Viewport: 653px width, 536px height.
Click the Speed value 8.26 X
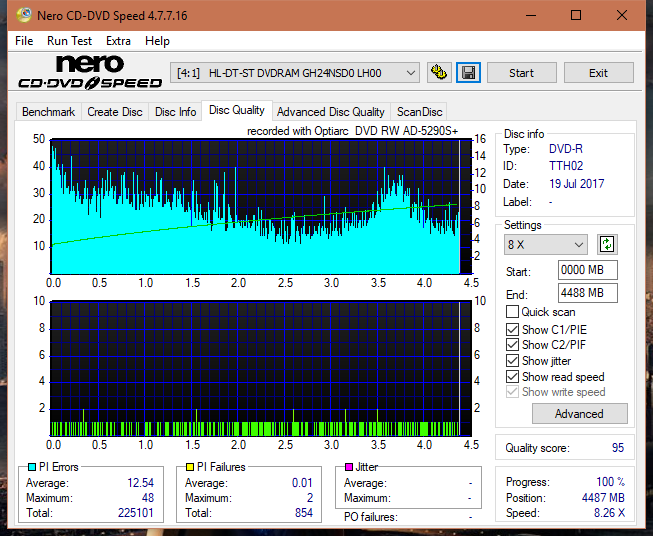[609, 513]
